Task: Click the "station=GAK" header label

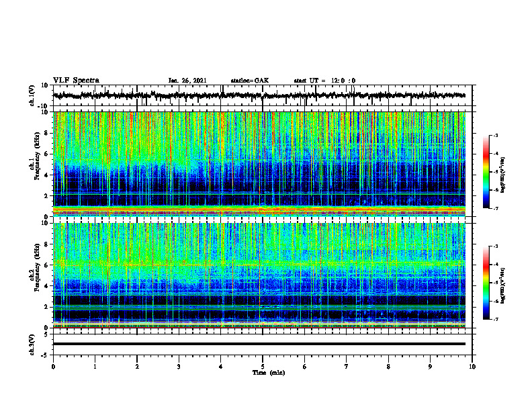Action: tap(250, 81)
